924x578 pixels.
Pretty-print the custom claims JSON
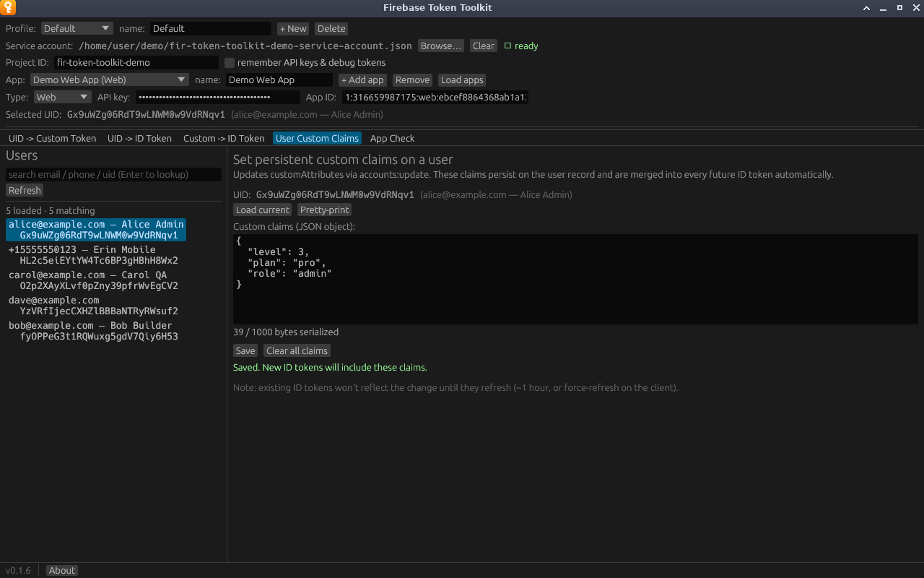(x=325, y=210)
